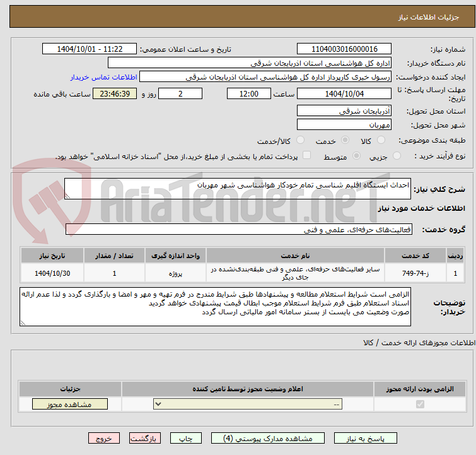
Task: Click the گروه خدمت field
Action: 238,229
